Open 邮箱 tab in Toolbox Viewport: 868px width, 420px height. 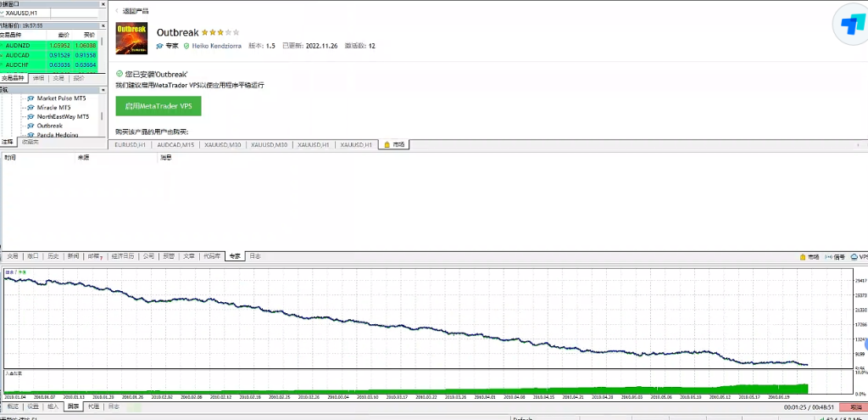click(95, 256)
